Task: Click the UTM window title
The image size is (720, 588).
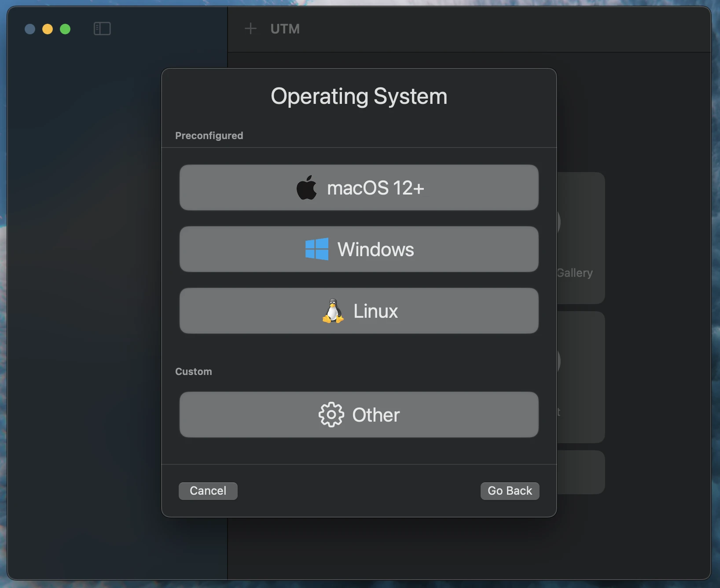Action: [x=285, y=29]
